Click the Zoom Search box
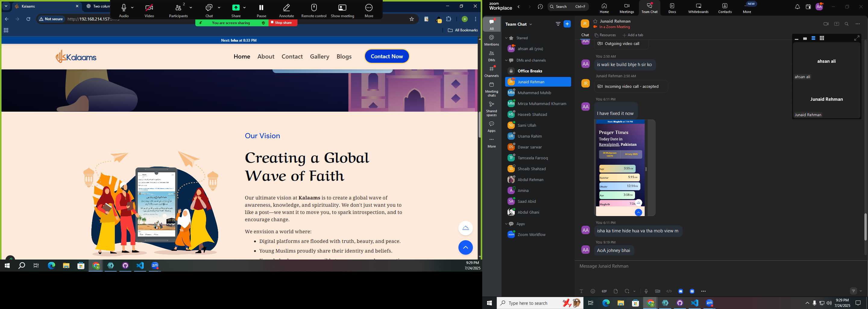This screenshot has height=309, width=868. pos(568,7)
